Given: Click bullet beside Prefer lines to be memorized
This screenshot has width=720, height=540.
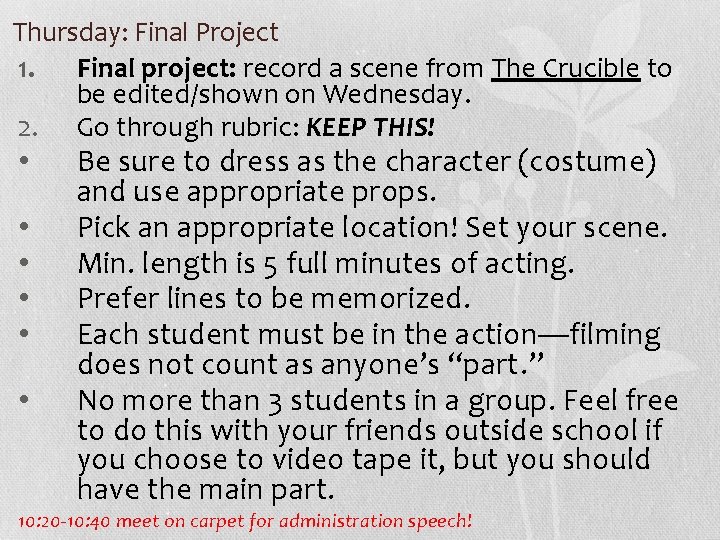Looking at the screenshot, I should (x=24, y=297).
